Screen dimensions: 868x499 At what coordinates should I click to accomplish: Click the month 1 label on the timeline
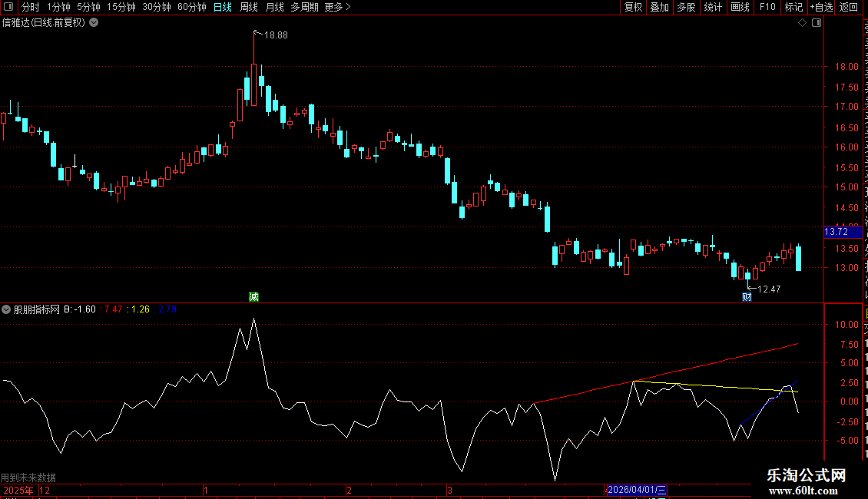[x=205, y=490]
